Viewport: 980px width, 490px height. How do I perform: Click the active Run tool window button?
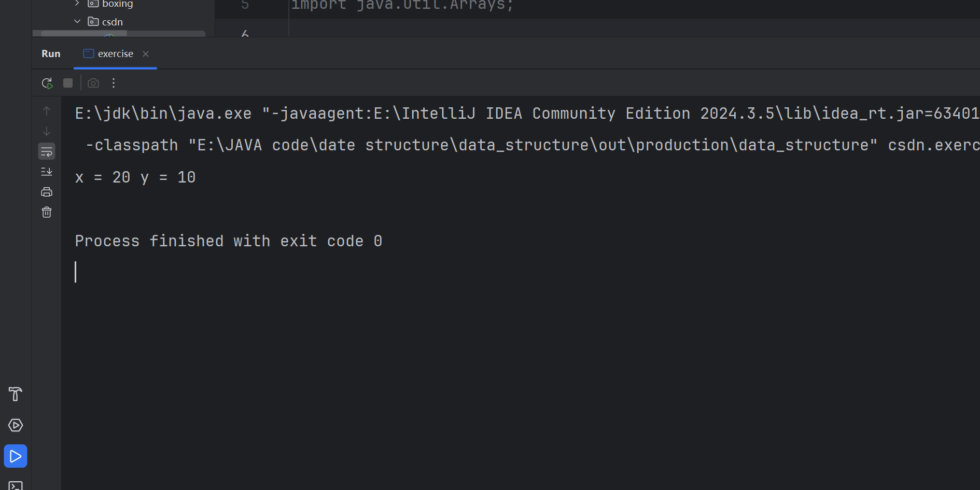coord(16,456)
